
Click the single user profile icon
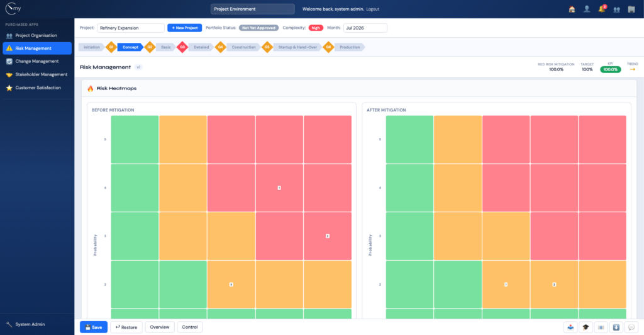[587, 9]
